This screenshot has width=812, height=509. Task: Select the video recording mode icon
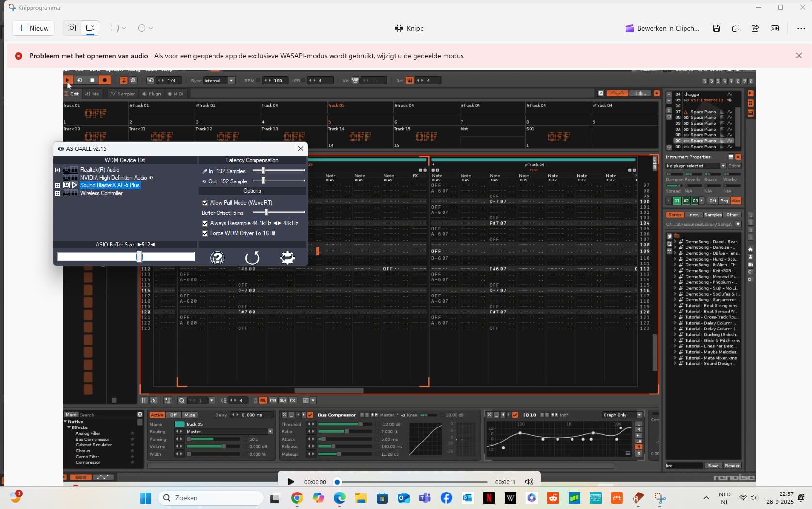click(x=90, y=28)
